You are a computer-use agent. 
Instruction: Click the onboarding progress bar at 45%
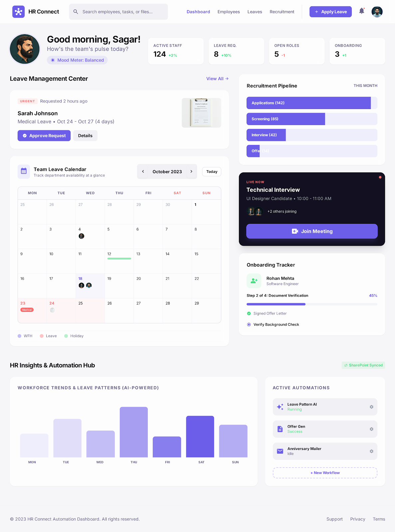[x=312, y=304]
